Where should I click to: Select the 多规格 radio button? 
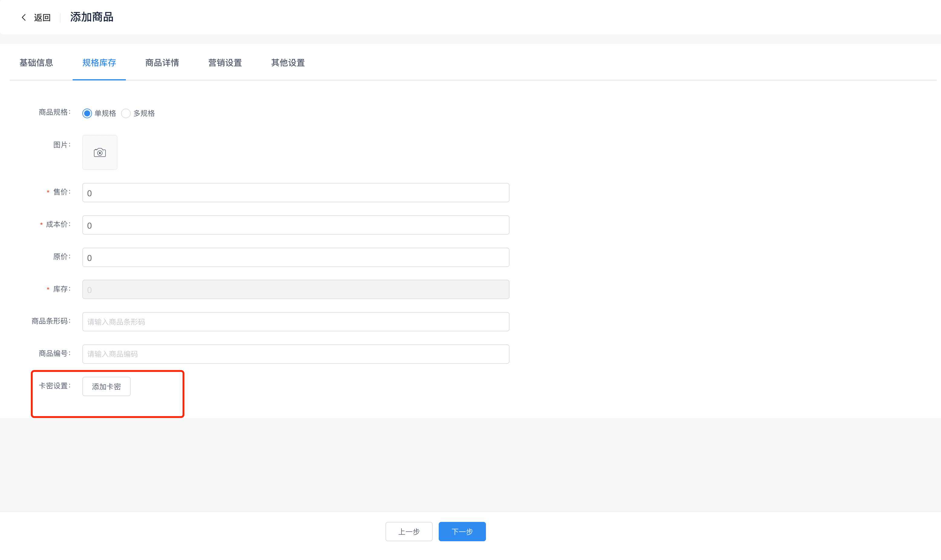pos(126,113)
